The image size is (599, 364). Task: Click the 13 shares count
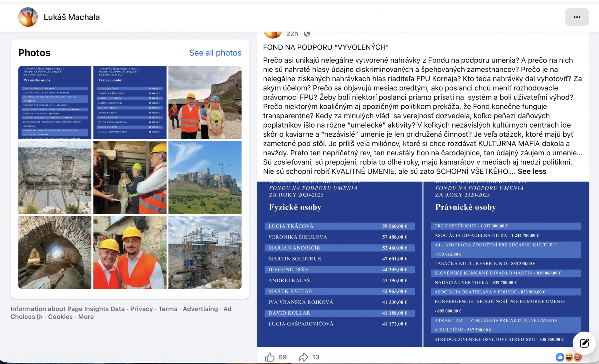(x=316, y=357)
